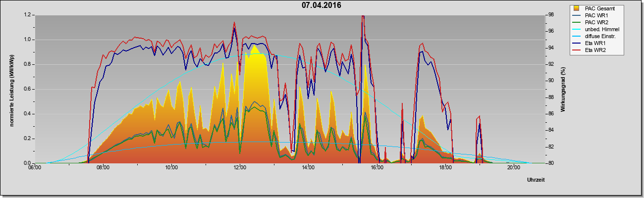Click the 16:00 time axis tick label

pyautogui.click(x=376, y=168)
